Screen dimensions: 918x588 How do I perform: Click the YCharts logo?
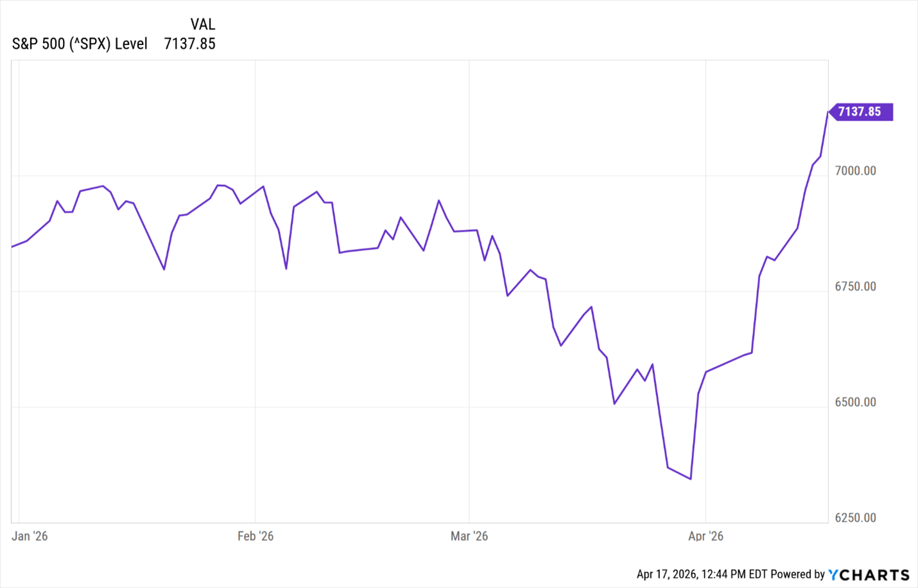[869, 575]
